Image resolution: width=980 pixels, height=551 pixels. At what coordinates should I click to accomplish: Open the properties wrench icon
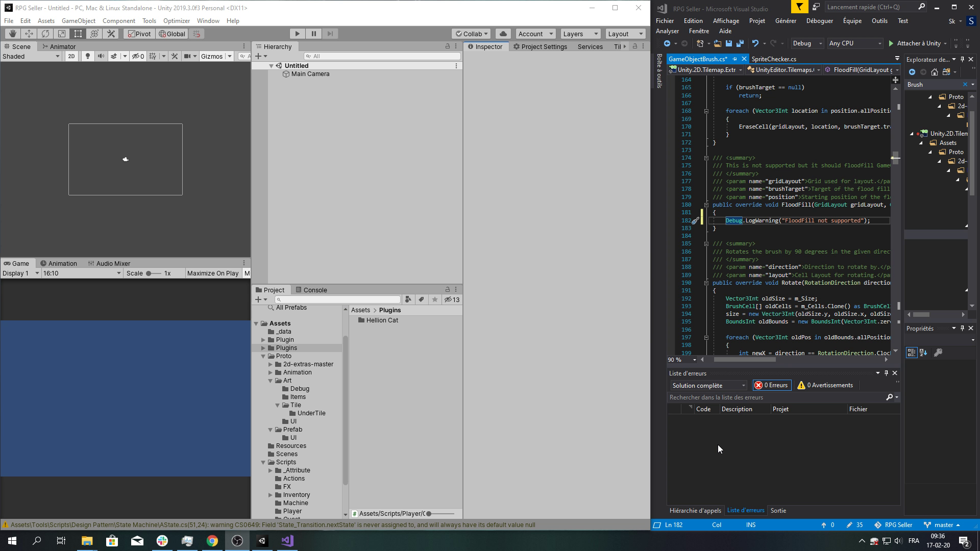938,353
